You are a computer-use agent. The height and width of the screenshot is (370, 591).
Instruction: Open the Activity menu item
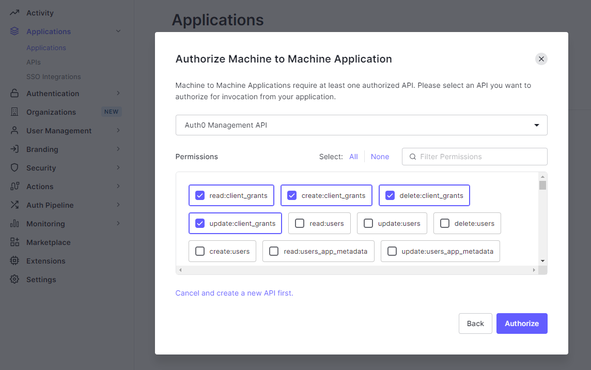pyautogui.click(x=40, y=13)
